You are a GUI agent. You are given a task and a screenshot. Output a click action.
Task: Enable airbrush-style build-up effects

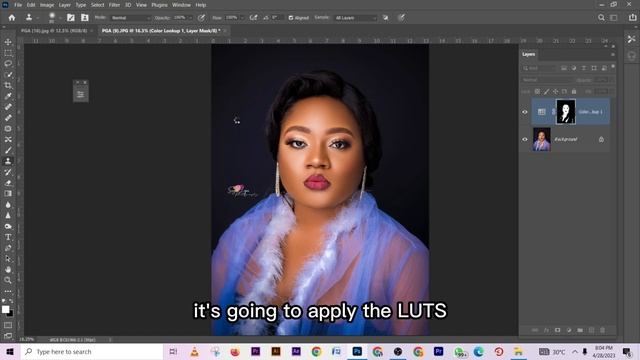[x=253, y=18]
